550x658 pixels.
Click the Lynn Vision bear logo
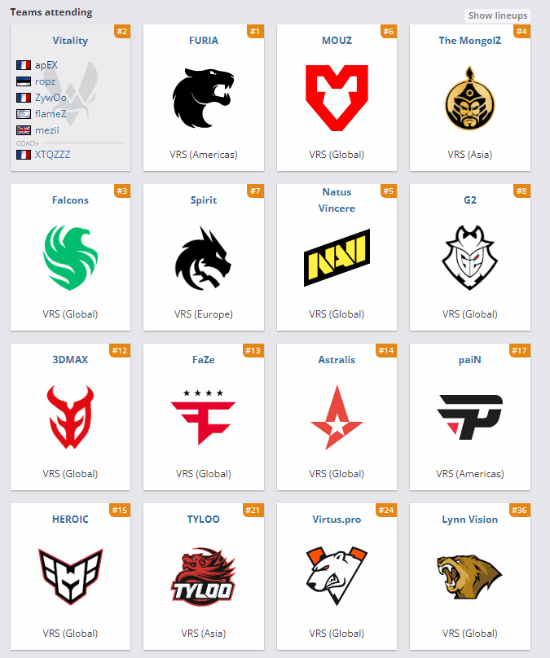[x=469, y=577]
